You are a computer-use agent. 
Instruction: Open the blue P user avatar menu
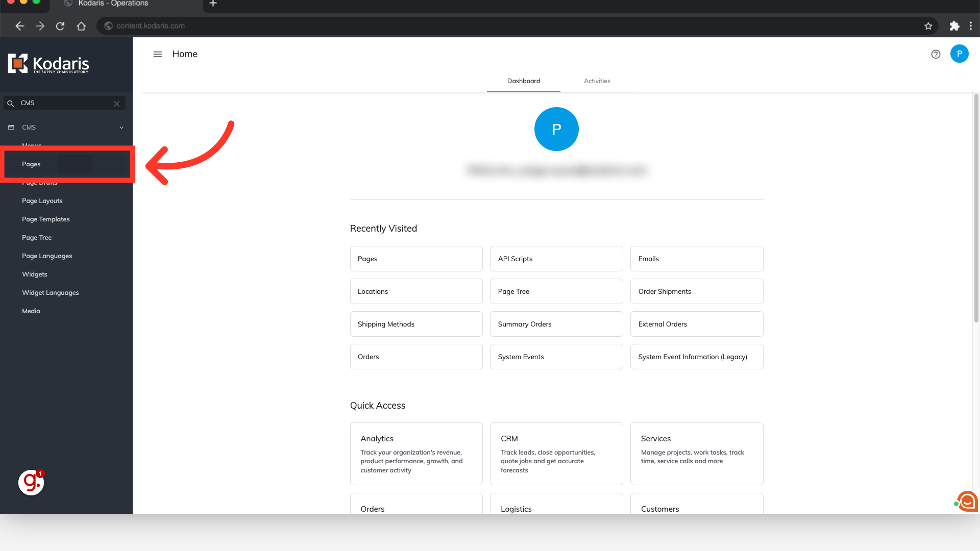[959, 54]
